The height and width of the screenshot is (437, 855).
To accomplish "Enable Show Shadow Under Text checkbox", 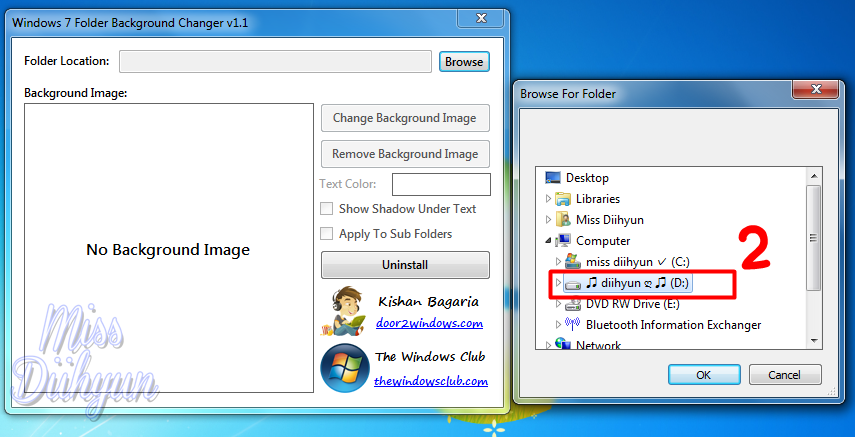I will point(326,209).
